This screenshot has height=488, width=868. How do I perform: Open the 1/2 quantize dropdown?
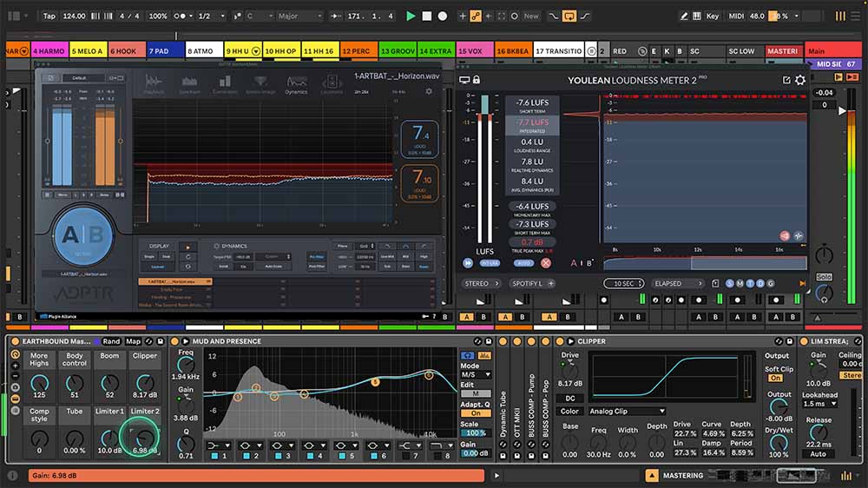(211, 16)
